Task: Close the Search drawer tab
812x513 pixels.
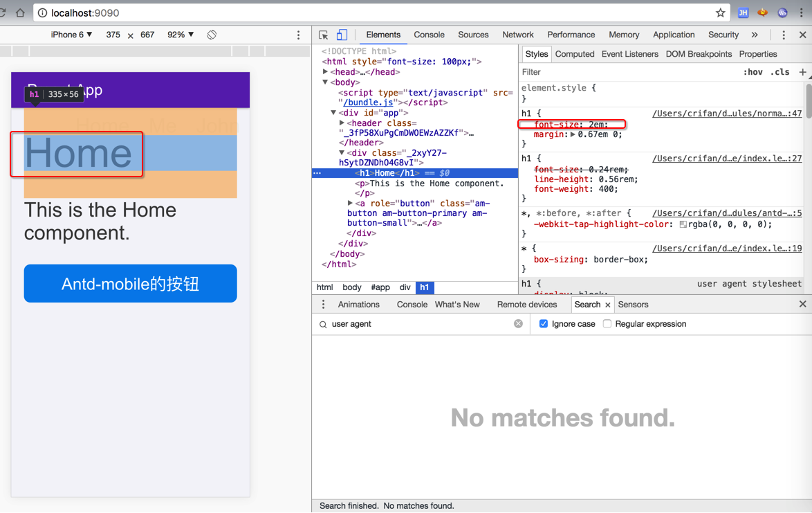Action: (608, 305)
